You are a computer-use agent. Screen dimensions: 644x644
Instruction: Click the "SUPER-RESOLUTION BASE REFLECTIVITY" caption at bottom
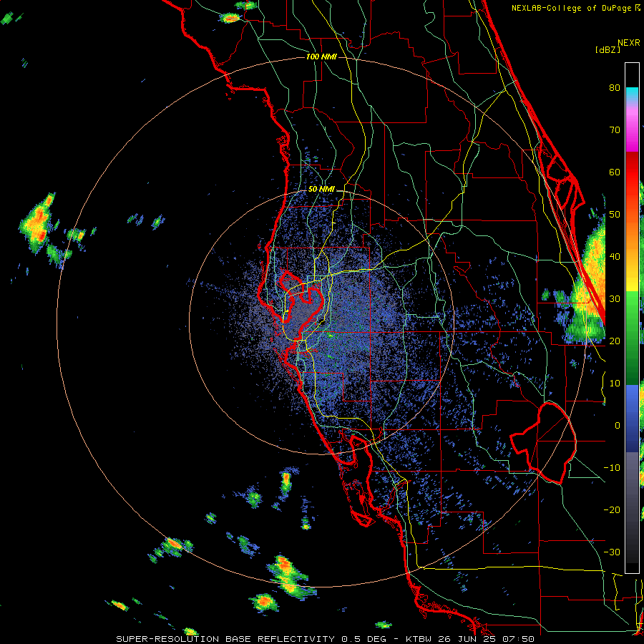tap(225, 639)
